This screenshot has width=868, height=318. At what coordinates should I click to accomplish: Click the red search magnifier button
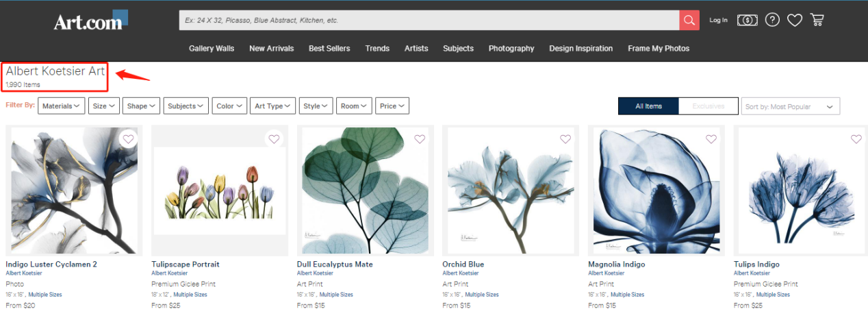[x=689, y=20]
